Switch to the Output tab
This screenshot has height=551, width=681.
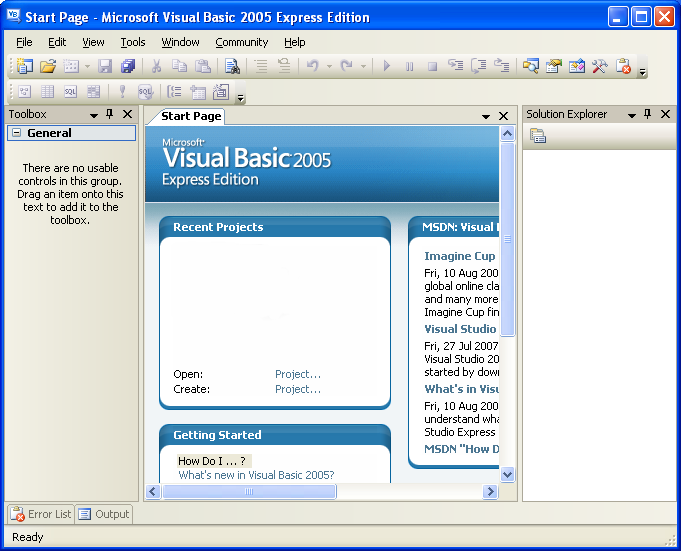(104, 514)
